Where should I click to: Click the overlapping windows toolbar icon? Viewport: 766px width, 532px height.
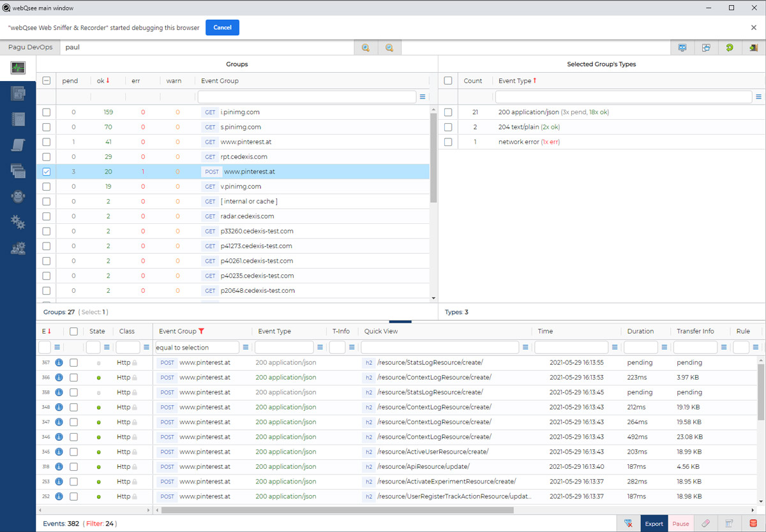(706, 47)
